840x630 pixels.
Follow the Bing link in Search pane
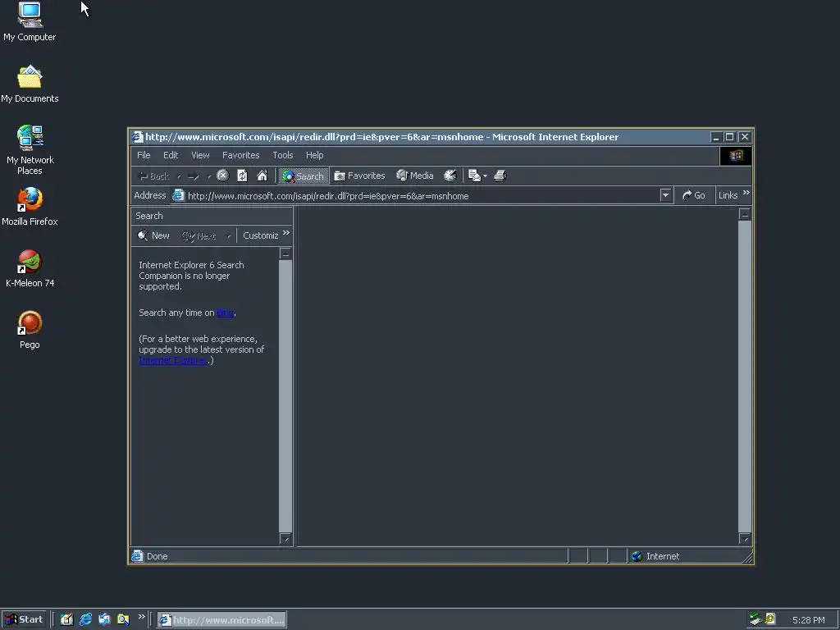pyautogui.click(x=225, y=313)
